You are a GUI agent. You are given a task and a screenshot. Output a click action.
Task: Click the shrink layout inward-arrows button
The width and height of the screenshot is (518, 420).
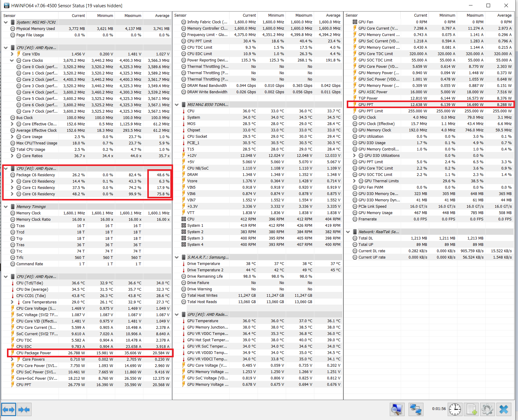(x=24, y=410)
